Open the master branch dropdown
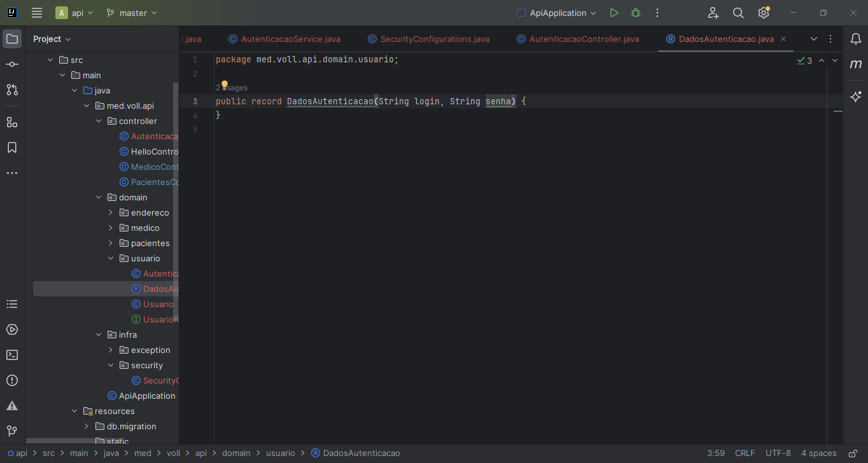The image size is (868, 463). tap(132, 13)
